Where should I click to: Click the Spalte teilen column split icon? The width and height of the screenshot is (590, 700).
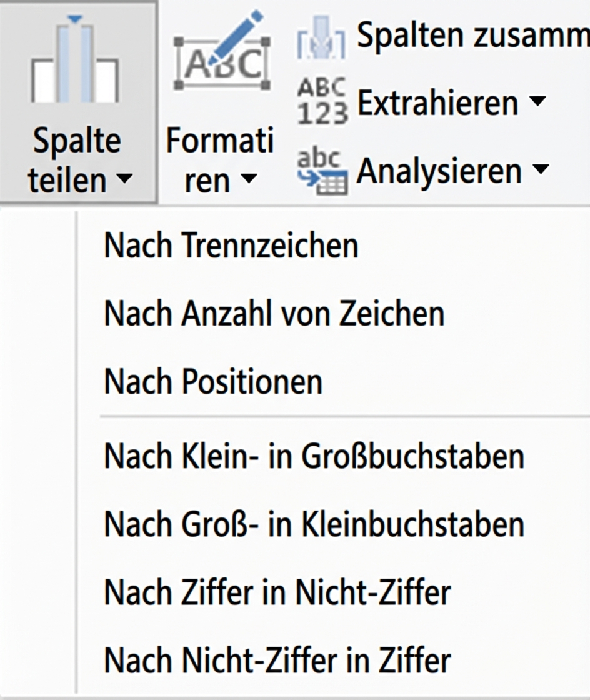click(x=75, y=62)
